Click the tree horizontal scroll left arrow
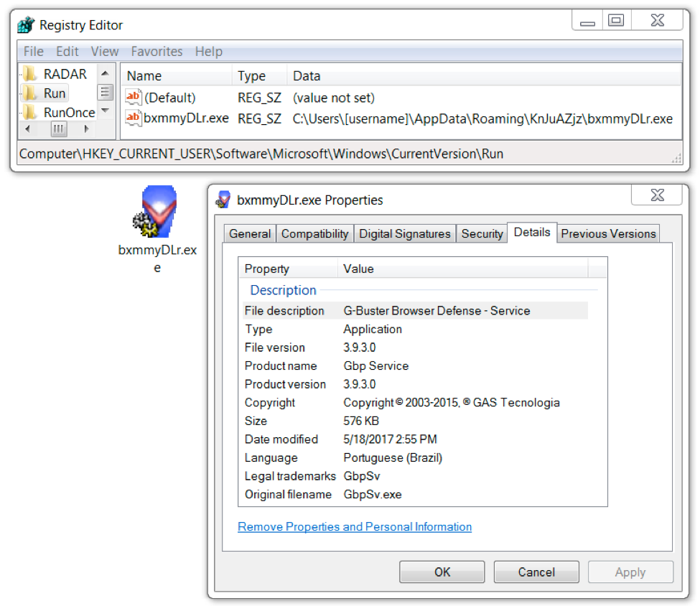700x606 pixels. coord(28,129)
